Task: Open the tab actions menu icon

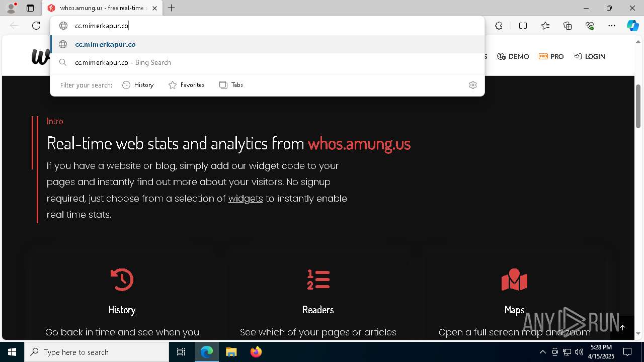Action: click(x=30, y=8)
